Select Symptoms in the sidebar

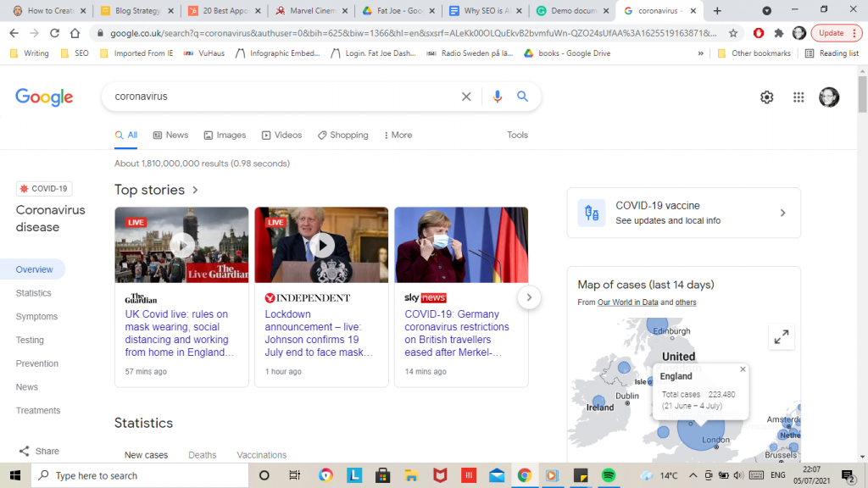(x=36, y=317)
